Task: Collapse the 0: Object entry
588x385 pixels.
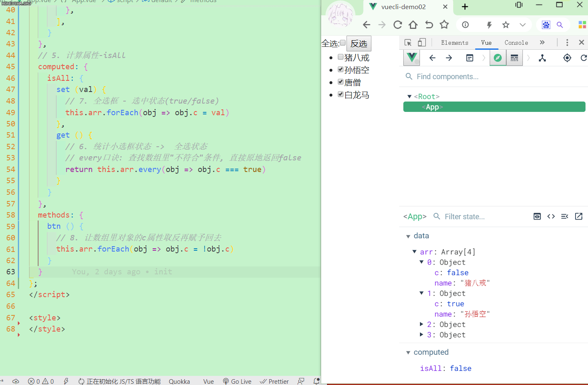Action: (422, 262)
